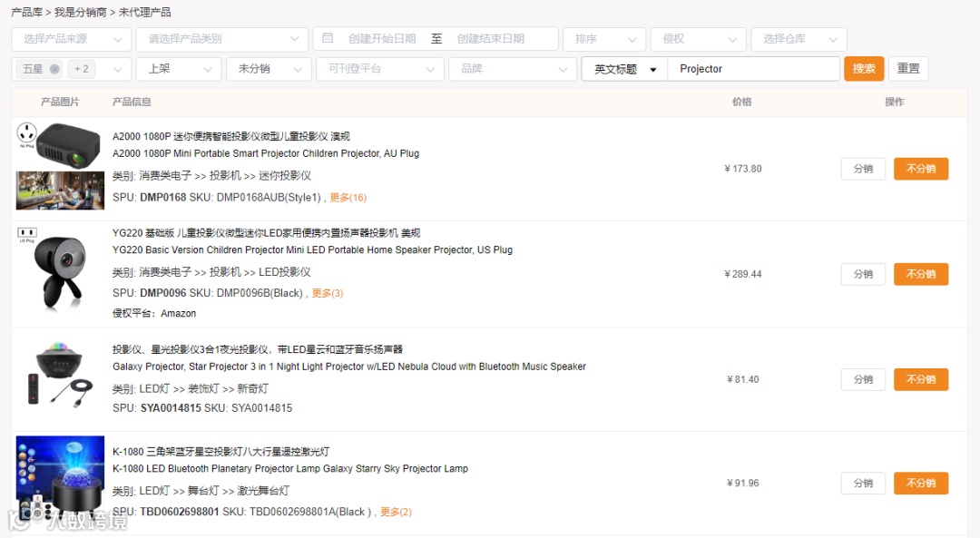Open the 未分销 dropdown

point(269,69)
